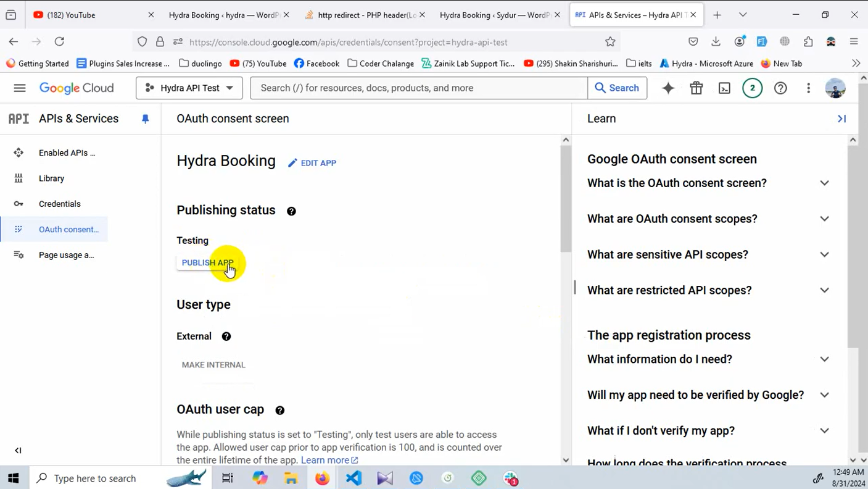This screenshot has height=489, width=868.
Task: Click the browser address bar URL
Action: [x=348, y=42]
